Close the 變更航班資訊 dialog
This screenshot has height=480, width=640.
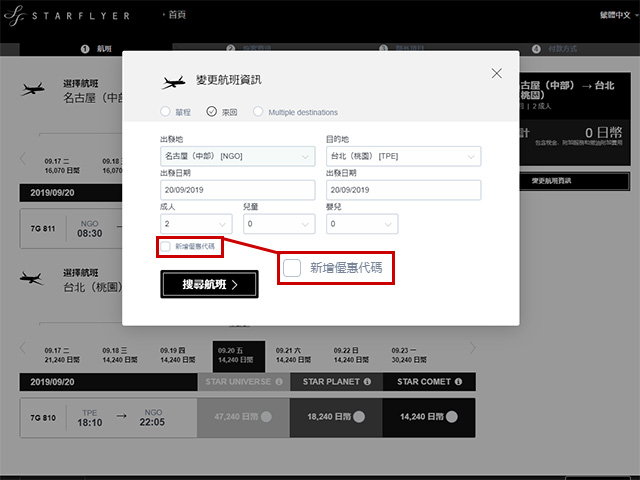pos(497,73)
